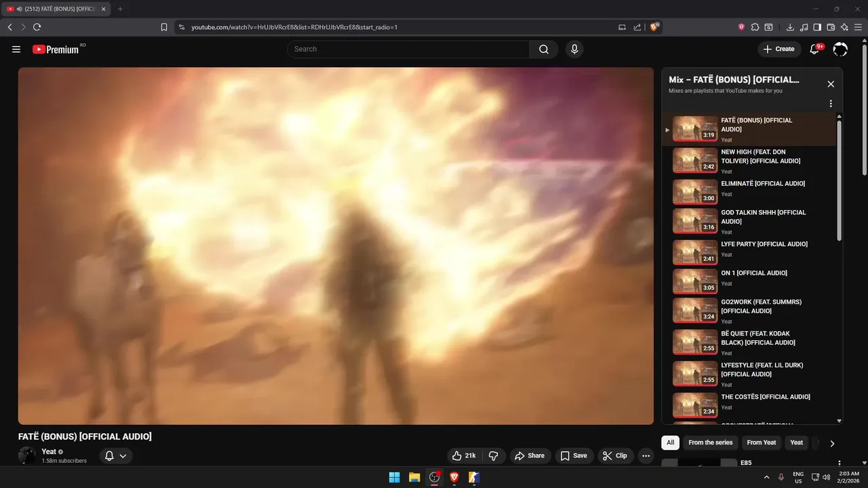The image size is (868, 488).
Task: Open Mix playlist three-dot options menu
Action: click(x=831, y=104)
